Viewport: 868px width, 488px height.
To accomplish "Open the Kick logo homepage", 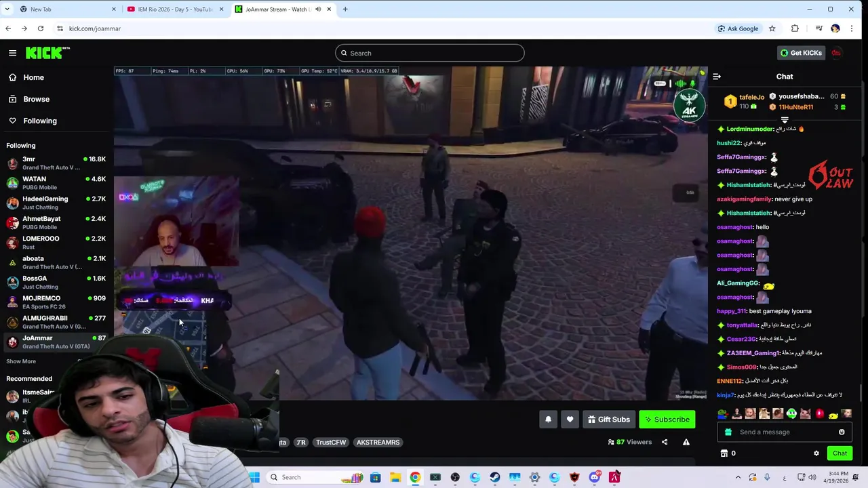I will point(47,52).
